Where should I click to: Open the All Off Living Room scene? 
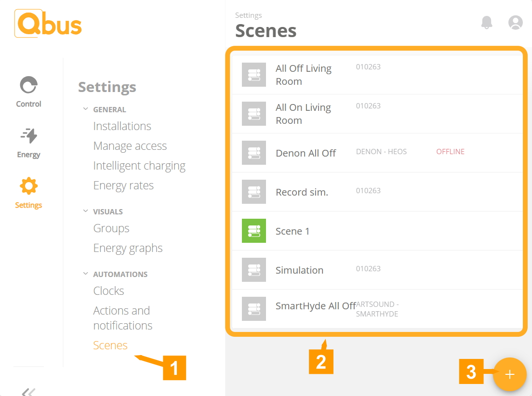pyautogui.click(x=377, y=75)
